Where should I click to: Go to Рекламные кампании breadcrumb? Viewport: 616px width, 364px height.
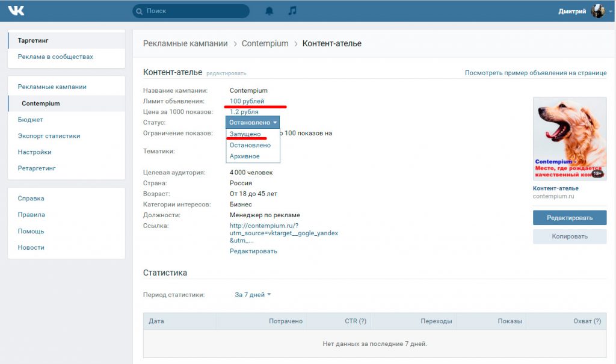click(x=185, y=43)
